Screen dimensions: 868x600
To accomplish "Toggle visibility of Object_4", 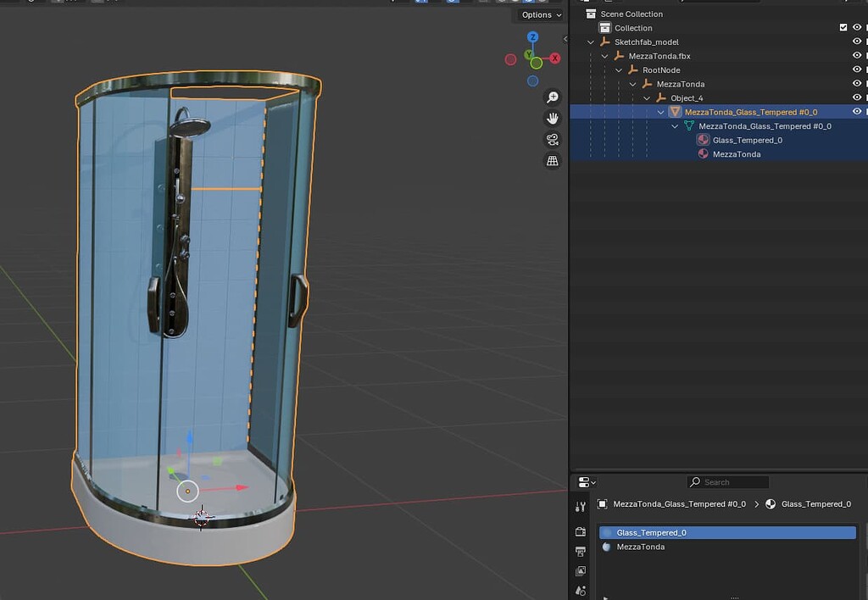I will pos(856,97).
